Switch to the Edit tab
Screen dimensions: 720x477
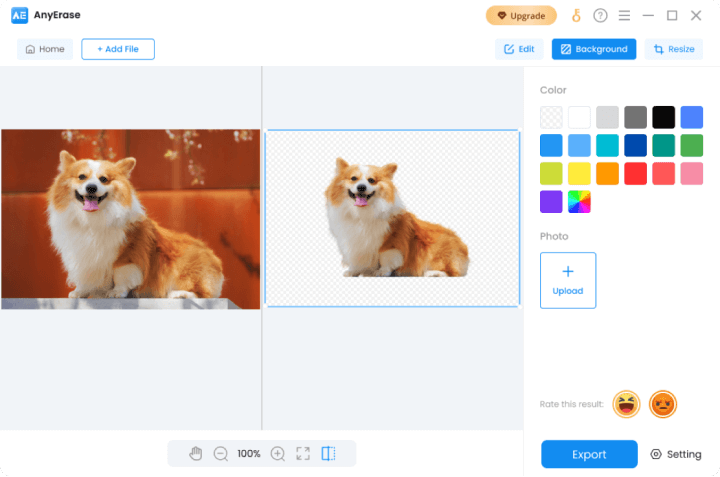[519, 49]
